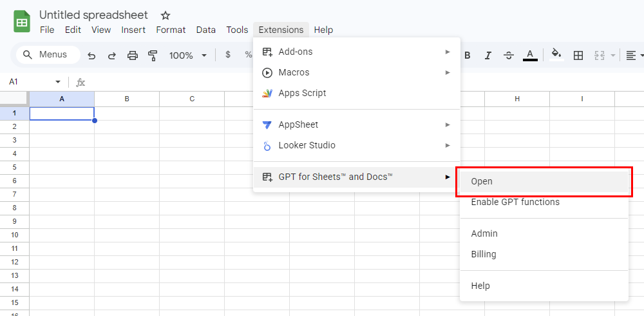Select row 5 header
Viewport: 644px width, 316px height.
(14, 167)
